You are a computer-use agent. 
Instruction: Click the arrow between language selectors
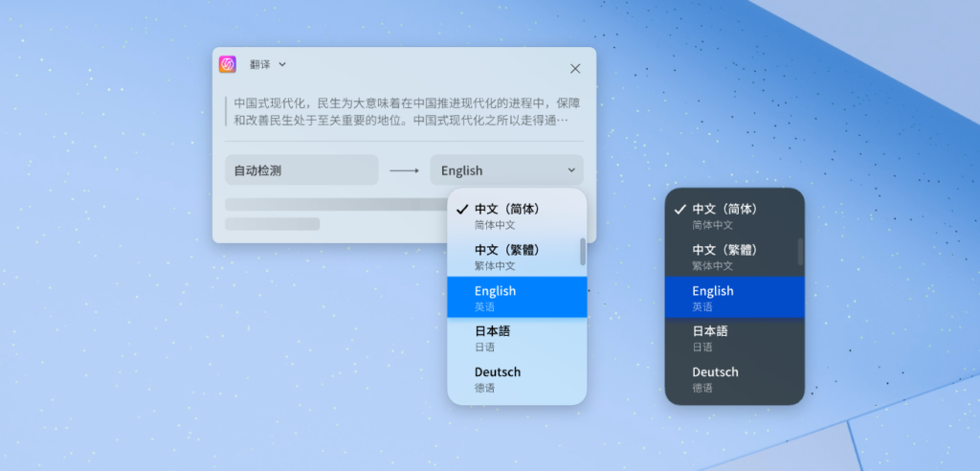point(405,170)
